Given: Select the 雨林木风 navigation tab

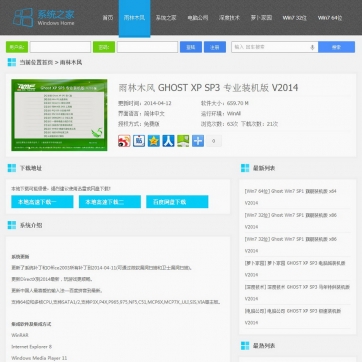Looking at the screenshot, I should point(134,18).
